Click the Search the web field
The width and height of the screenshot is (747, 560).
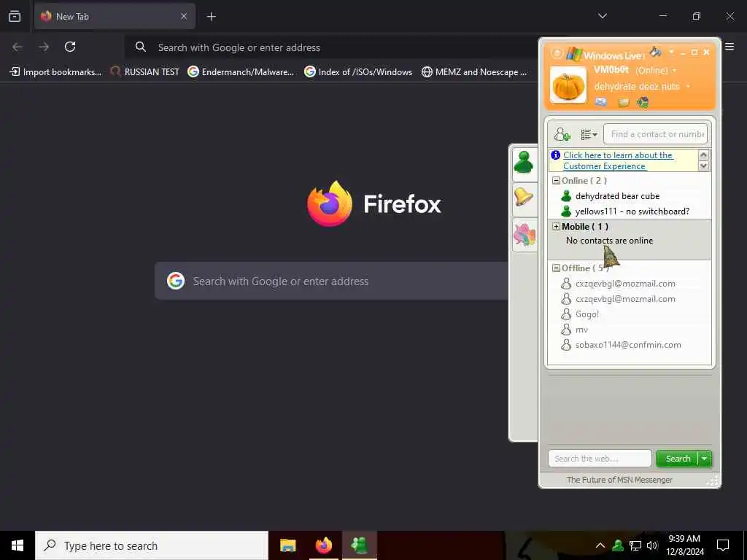pyautogui.click(x=600, y=459)
